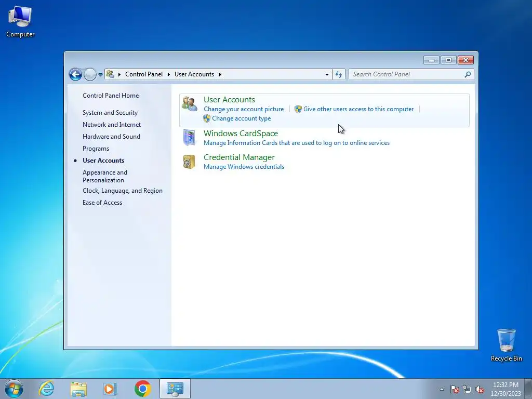Click the Action Center flag icon
This screenshot has height=399, width=532.
pos(455,389)
